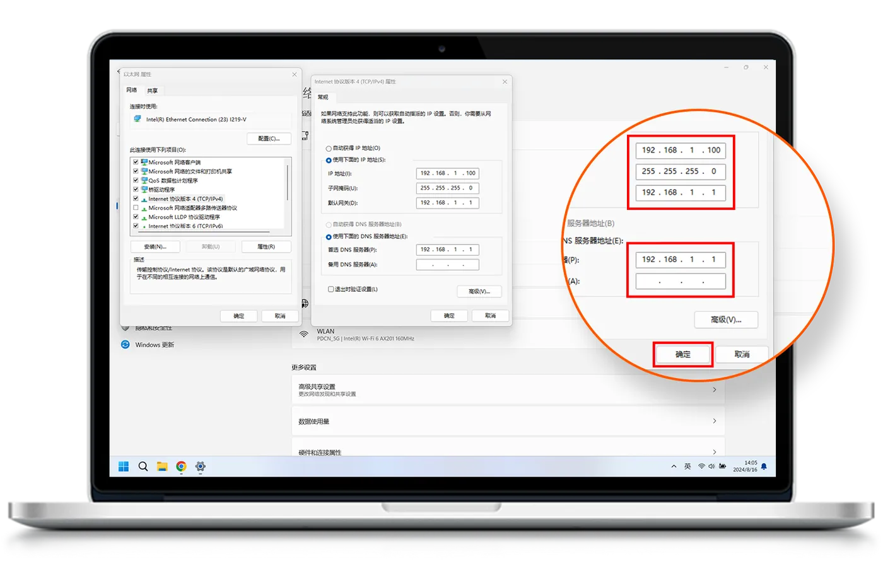The height and width of the screenshot is (588, 883).
Task: Switch to the 共享 tab
Action: click(x=153, y=91)
